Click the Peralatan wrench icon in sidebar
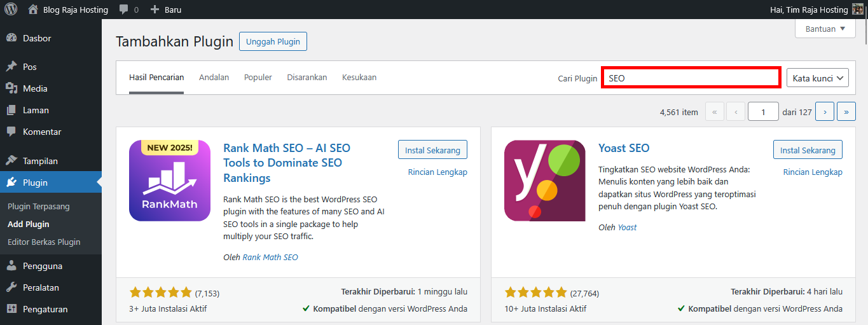 (11, 287)
